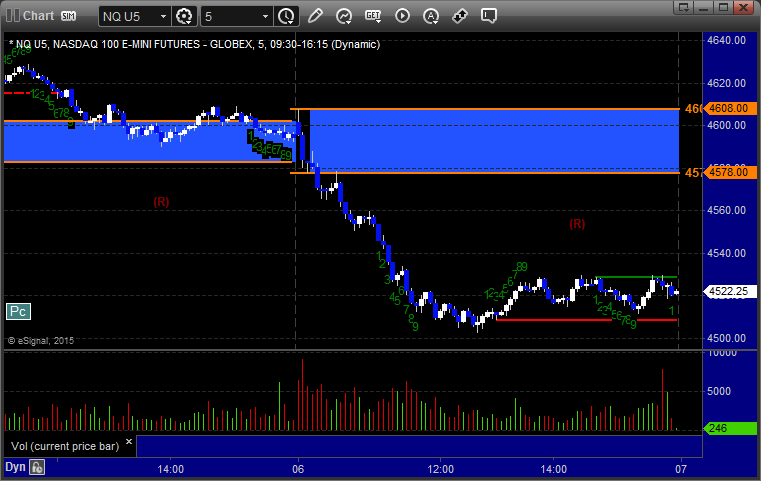
Task: Click the window linking chain icon
Action: click(x=460, y=16)
